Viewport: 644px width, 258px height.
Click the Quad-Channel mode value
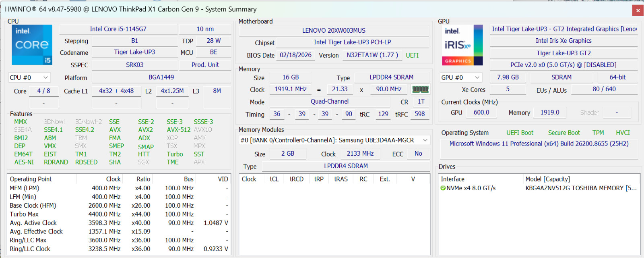(x=330, y=102)
